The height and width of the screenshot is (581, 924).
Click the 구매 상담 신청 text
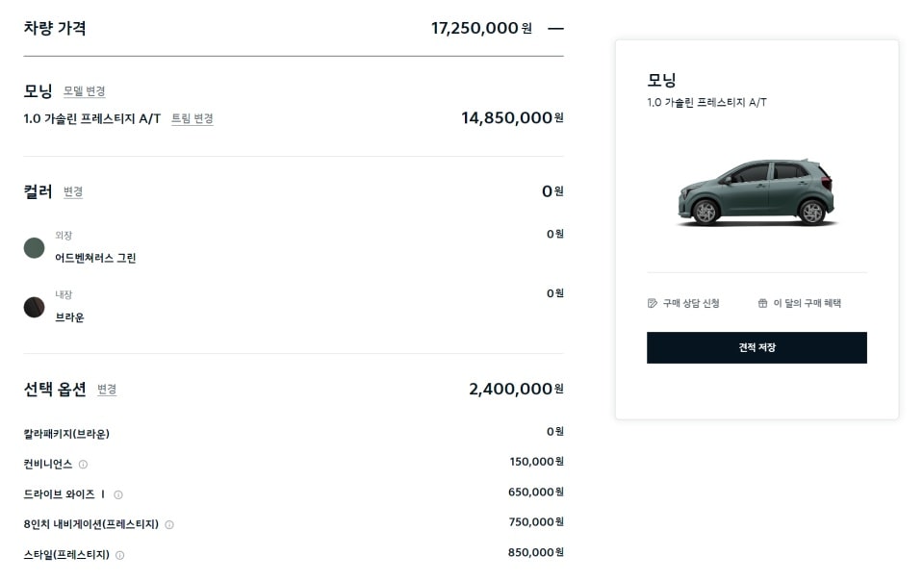click(x=690, y=302)
